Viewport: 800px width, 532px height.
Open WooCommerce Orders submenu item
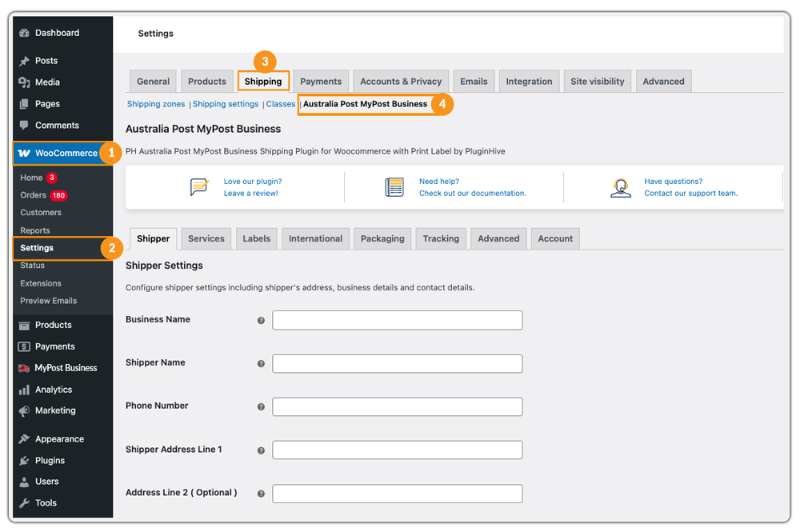pos(34,195)
